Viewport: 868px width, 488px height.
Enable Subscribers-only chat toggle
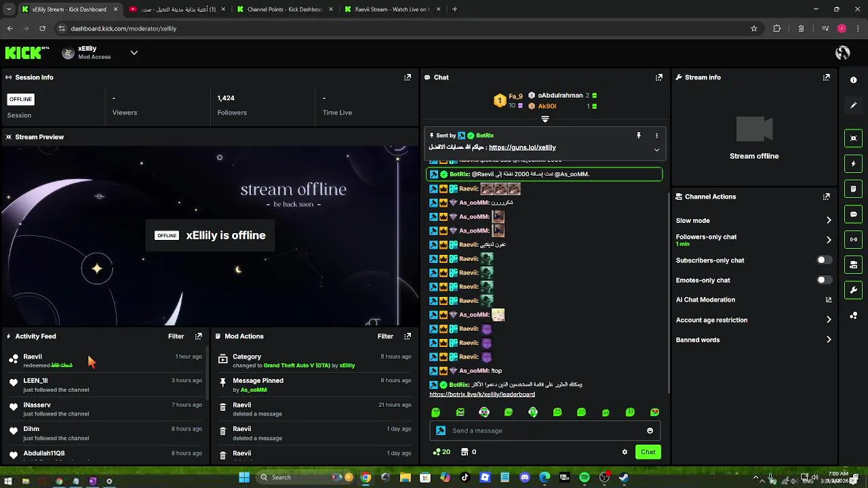(824, 260)
